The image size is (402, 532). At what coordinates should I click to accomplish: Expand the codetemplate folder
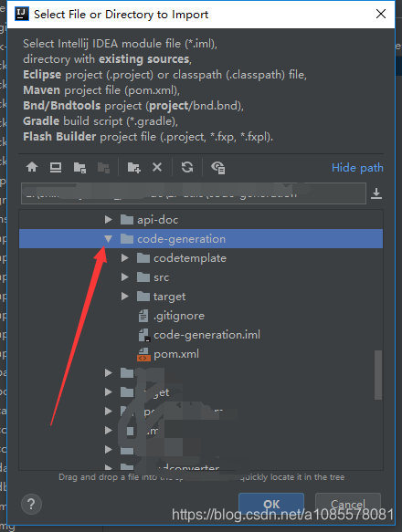tap(125, 258)
